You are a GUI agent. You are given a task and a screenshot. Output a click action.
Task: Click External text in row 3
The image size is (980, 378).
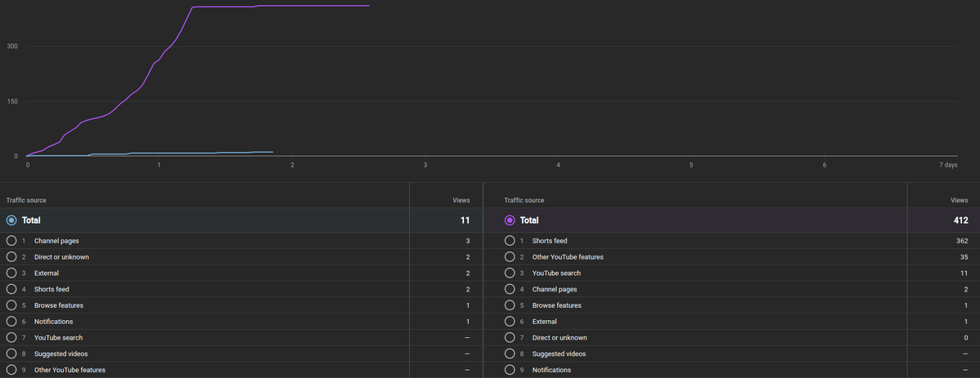tap(47, 273)
